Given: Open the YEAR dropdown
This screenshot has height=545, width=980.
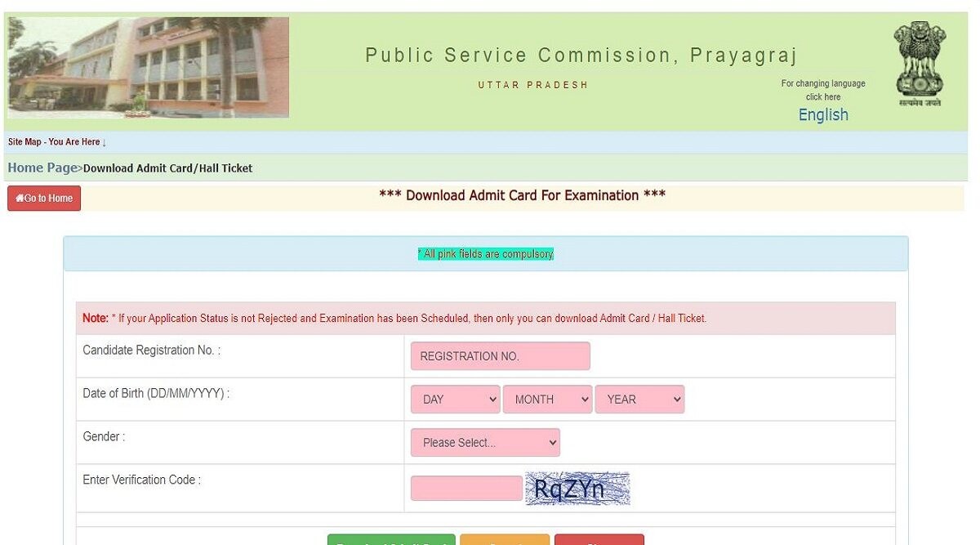Looking at the screenshot, I should point(639,400).
